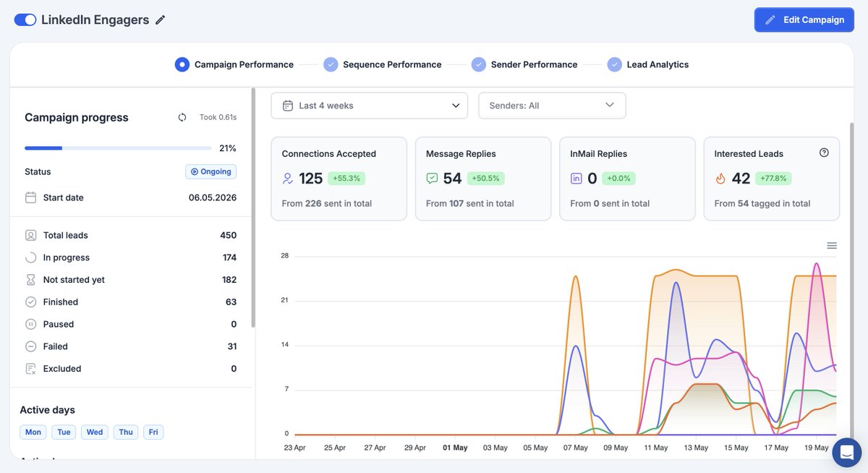
Task: Click the Total leads person icon
Action: [x=30, y=235]
